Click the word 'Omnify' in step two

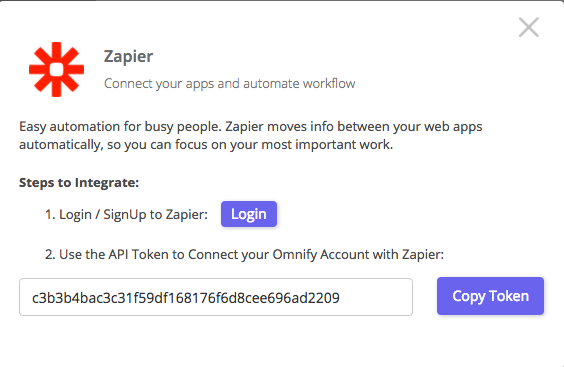295,254
